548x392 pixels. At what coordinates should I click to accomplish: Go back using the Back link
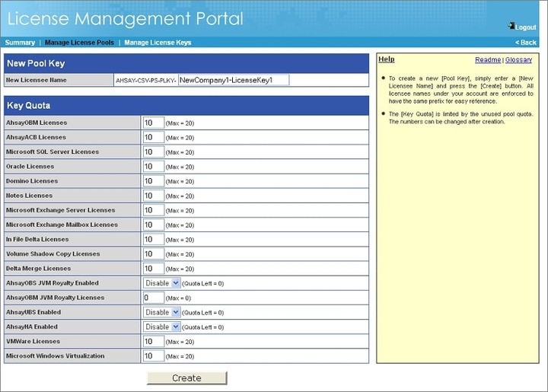526,43
